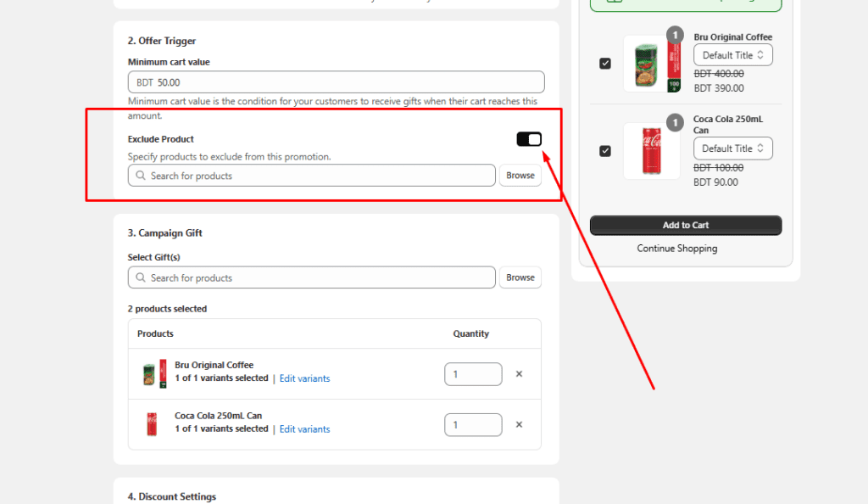Click the Coca Cola 250mL Can quantity field
Viewport: 868px width, 504px height.
473,425
